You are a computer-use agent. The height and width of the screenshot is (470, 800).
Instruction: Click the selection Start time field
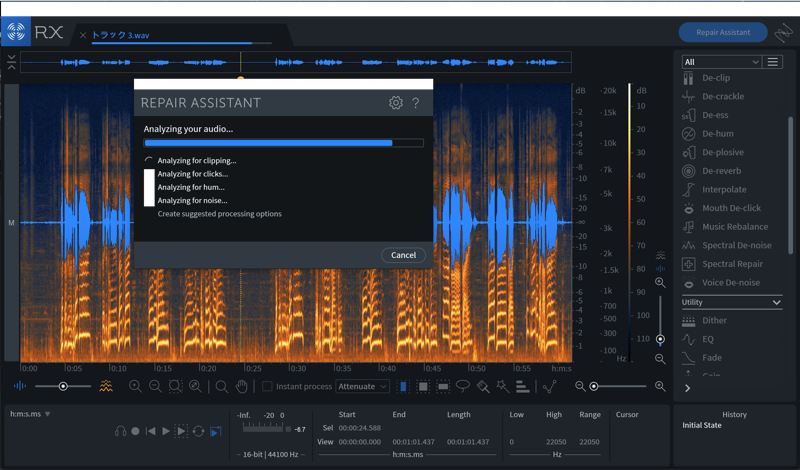360,428
